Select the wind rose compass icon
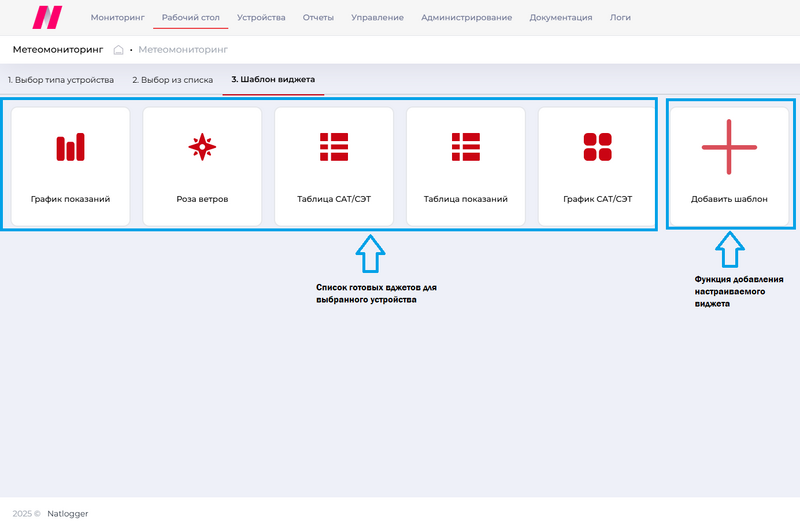This screenshot has width=800, height=528. pos(202,147)
